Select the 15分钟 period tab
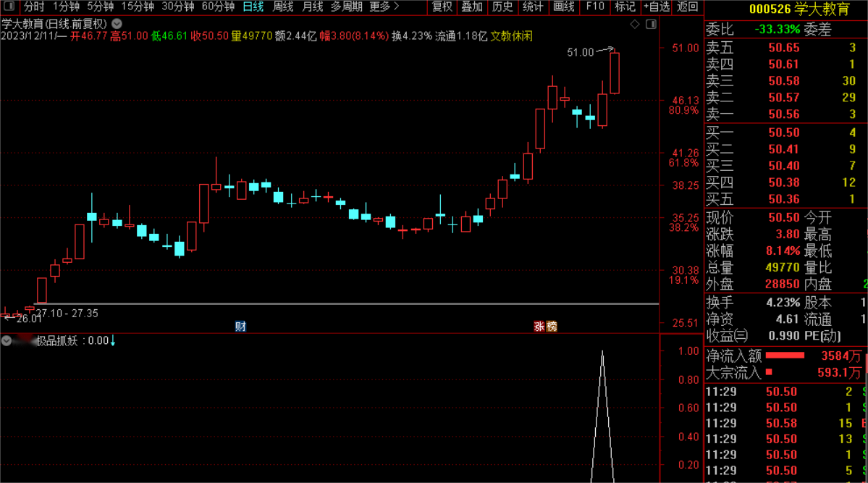868x483 pixels. (x=138, y=7)
